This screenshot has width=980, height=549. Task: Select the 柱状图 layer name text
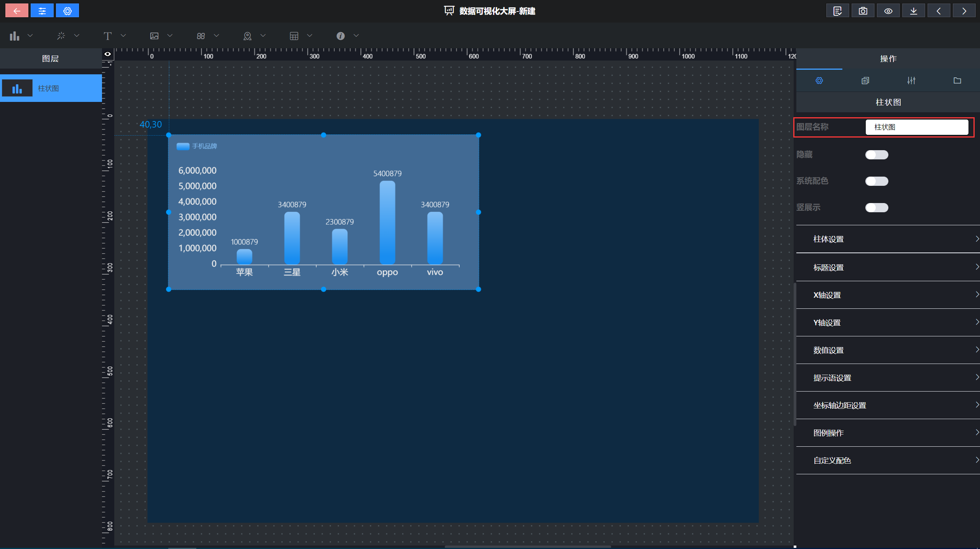click(x=48, y=88)
